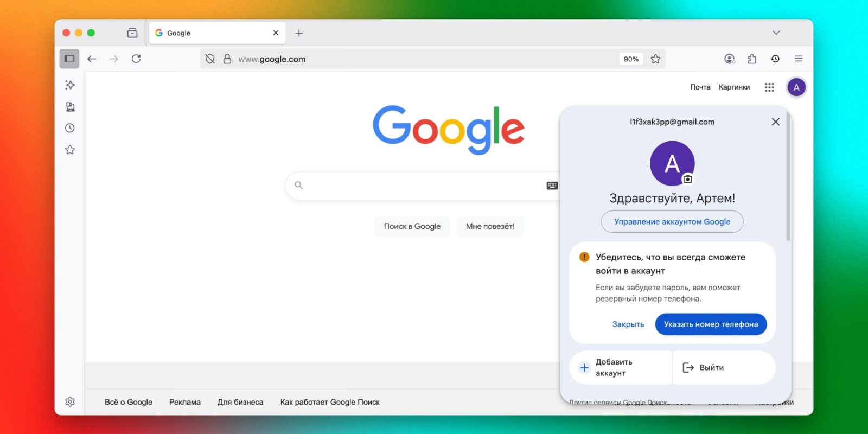Click the Google logo
Image resolution: width=868 pixels, height=434 pixels.
[x=449, y=129]
